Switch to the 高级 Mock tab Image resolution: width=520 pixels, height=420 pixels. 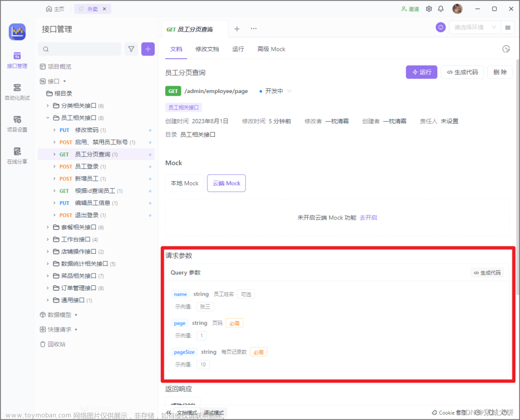[271, 49]
